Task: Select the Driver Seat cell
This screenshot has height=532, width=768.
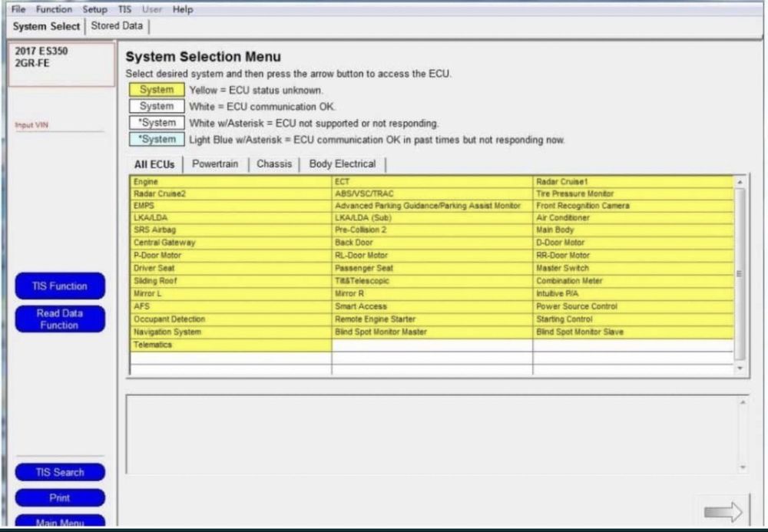Action: 230,268
